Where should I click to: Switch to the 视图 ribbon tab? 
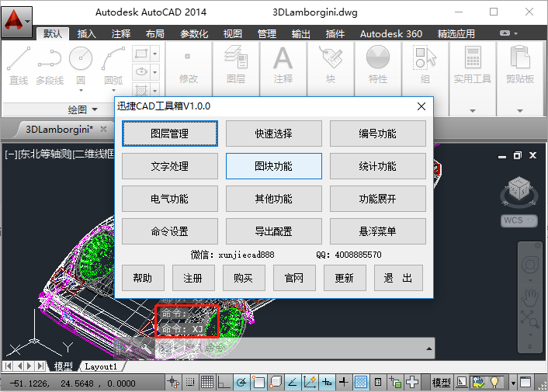[233, 34]
